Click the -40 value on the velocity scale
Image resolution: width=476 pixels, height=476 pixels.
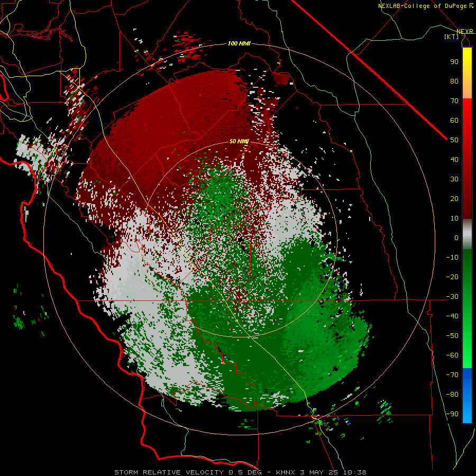(452, 316)
